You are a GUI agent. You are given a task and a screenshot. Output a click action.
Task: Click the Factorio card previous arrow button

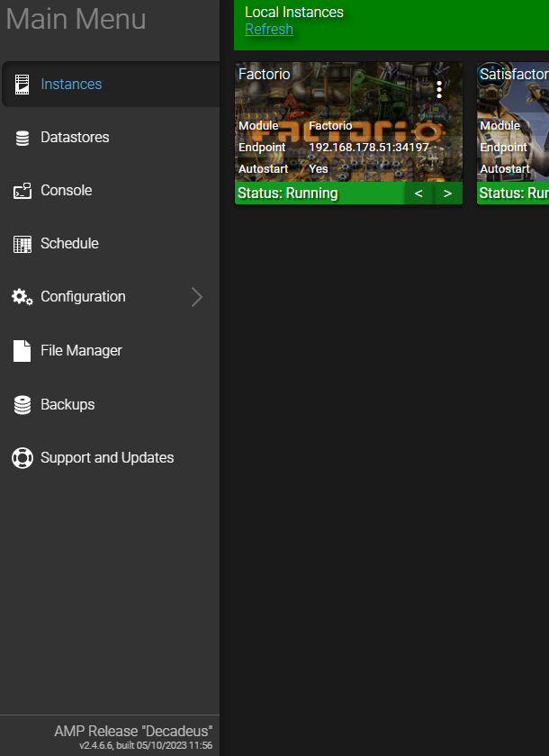tap(418, 193)
